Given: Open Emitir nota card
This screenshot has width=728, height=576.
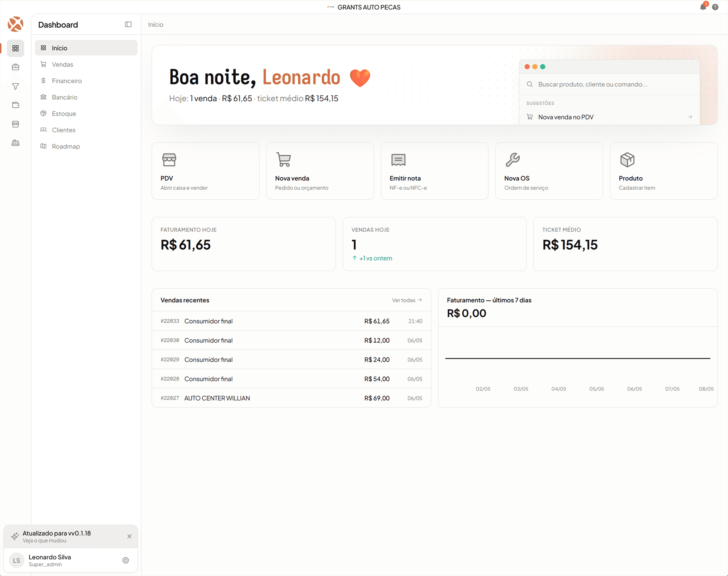Looking at the screenshot, I should pyautogui.click(x=434, y=171).
